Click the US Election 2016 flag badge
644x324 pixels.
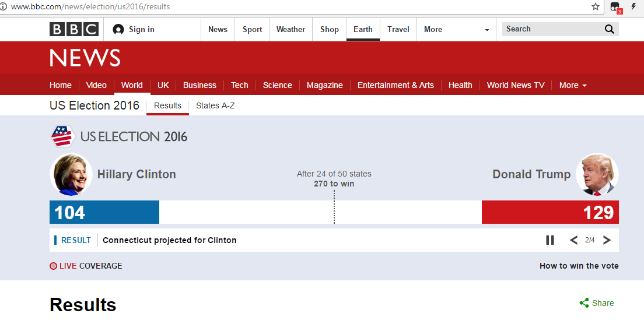coord(62,136)
